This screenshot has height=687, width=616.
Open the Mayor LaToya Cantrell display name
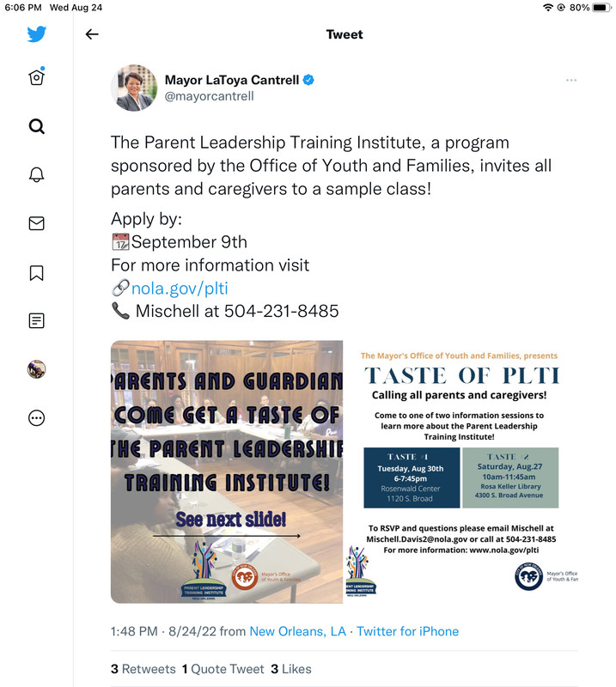[232, 80]
